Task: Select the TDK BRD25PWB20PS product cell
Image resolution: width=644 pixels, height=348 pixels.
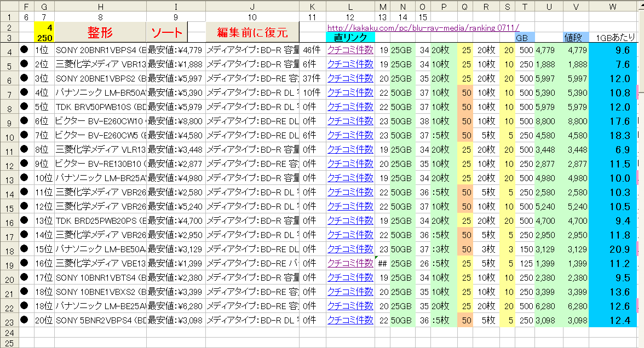Action: [100, 221]
